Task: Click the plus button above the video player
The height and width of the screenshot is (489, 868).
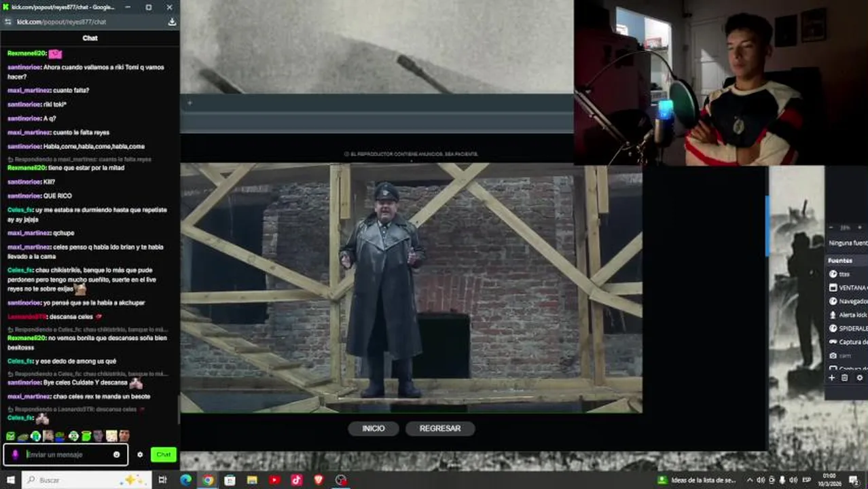Action: pyautogui.click(x=189, y=103)
